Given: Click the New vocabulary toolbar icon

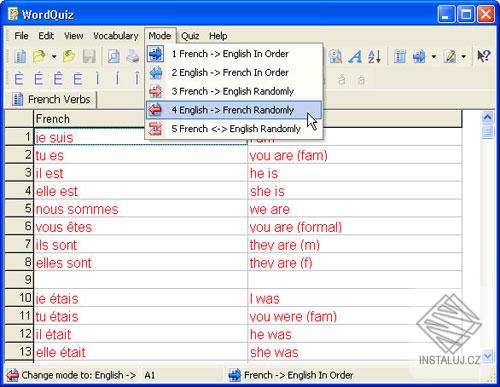Looking at the screenshot, I should pos(20,56).
